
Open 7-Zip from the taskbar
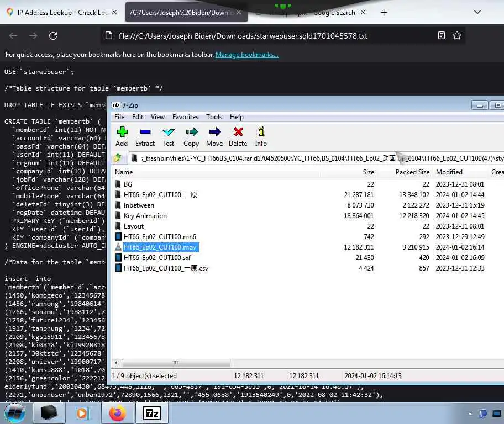[x=152, y=413]
